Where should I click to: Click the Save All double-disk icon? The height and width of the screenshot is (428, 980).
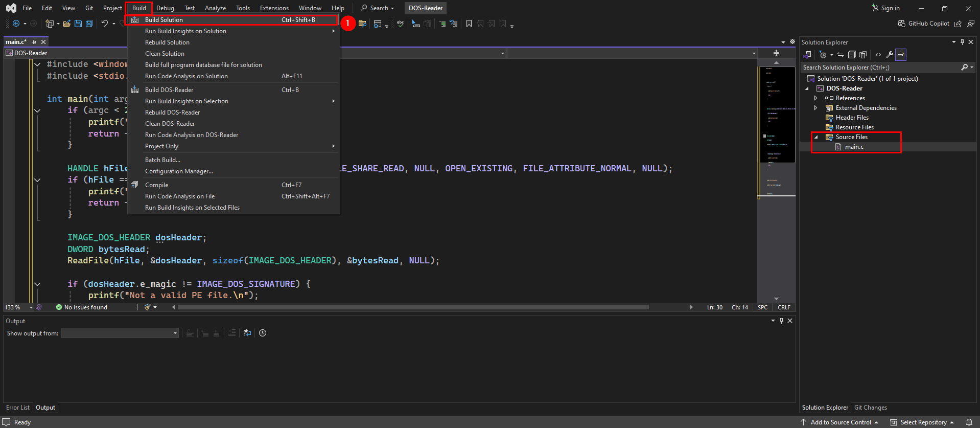pos(89,24)
